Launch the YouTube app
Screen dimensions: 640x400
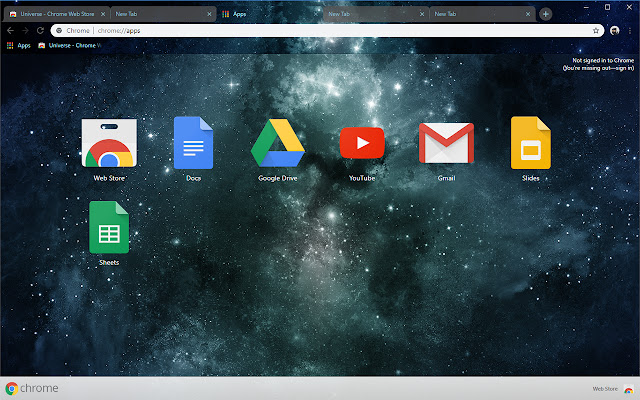coord(362,143)
